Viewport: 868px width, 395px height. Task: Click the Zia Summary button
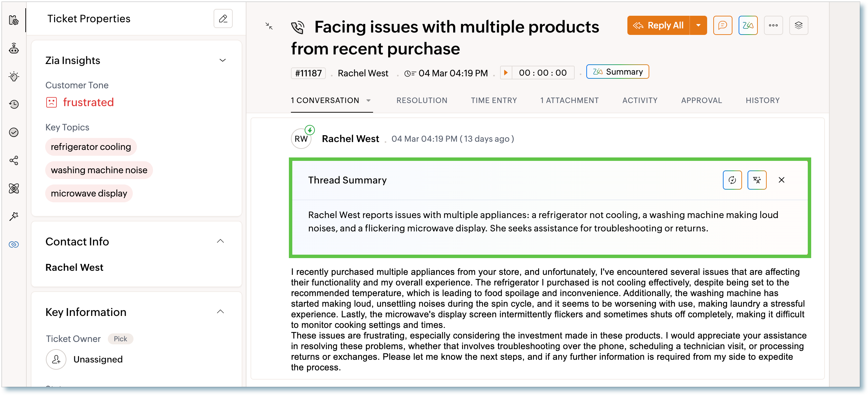tap(617, 72)
